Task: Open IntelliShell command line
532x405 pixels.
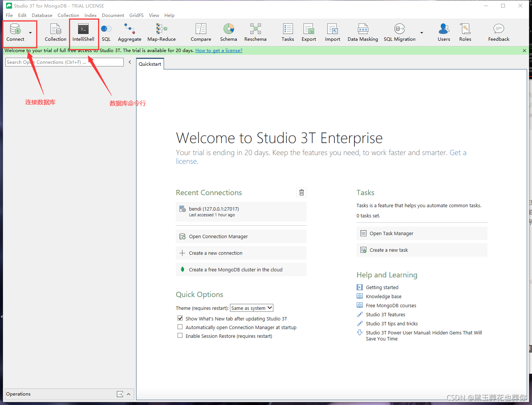Action: (x=83, y=32)
